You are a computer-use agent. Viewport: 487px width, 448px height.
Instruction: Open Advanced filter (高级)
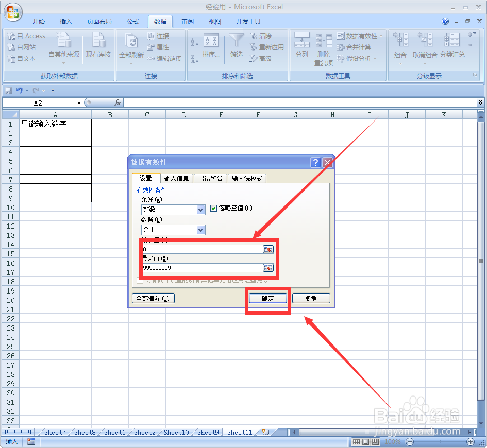pyautogui.click(x=261, y=58)
